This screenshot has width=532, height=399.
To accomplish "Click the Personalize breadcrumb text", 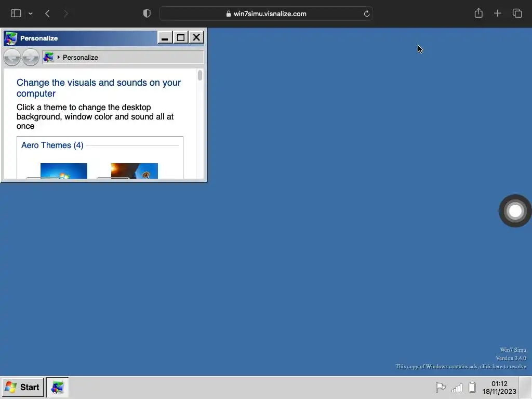I will (81, 57).
